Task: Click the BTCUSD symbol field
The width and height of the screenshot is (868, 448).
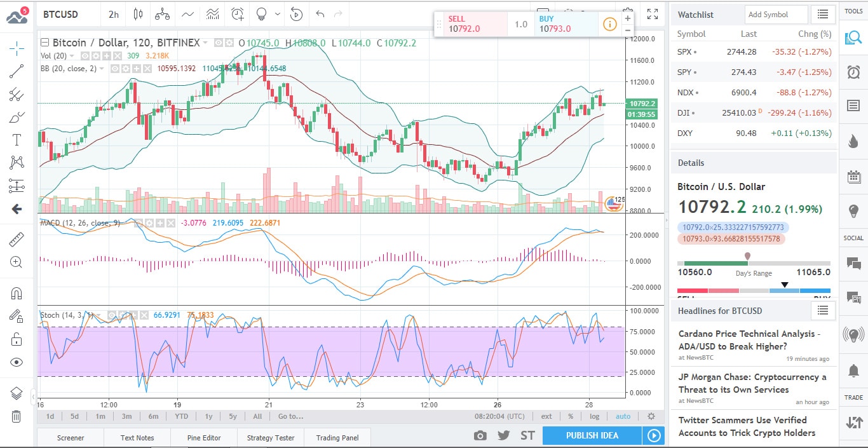Action: click(67, 13)
